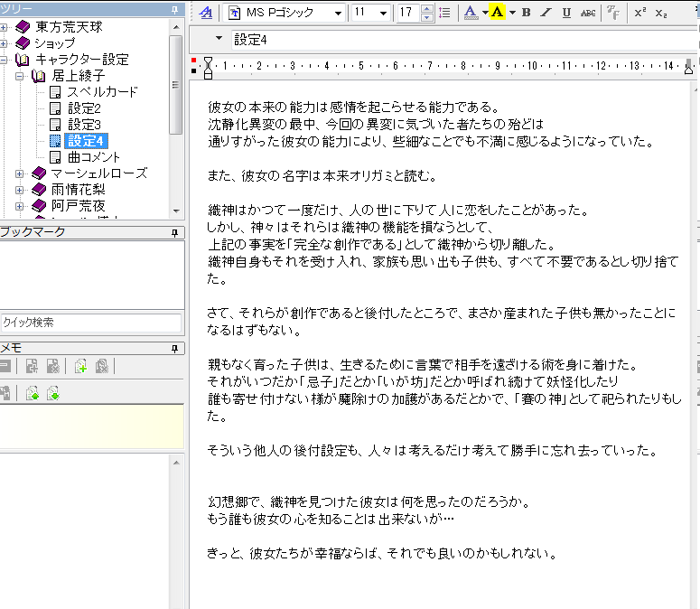Click memo list scrollbar up arrow
700x609 pixels.
[x=176, y=463]
